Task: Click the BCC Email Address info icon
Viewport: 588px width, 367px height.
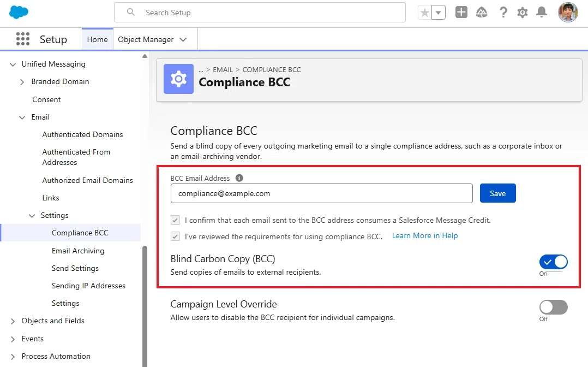Action: pyautogui.click(x=239, y=178)
